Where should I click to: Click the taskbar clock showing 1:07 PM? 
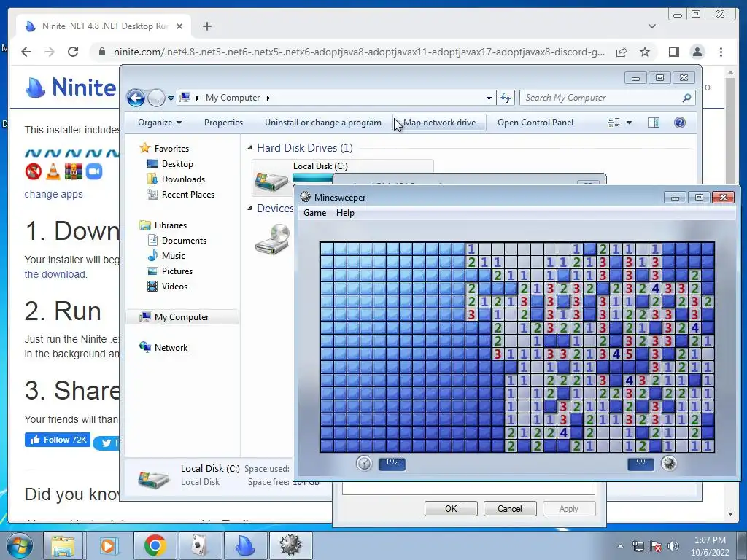(x=710, y=546)
